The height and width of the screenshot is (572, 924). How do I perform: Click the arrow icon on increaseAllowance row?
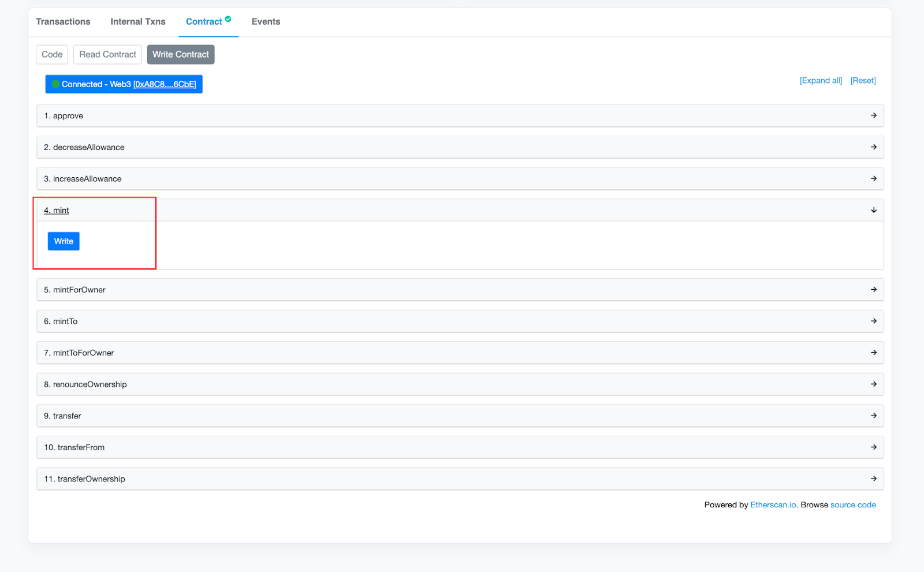[x=873, y=179]
